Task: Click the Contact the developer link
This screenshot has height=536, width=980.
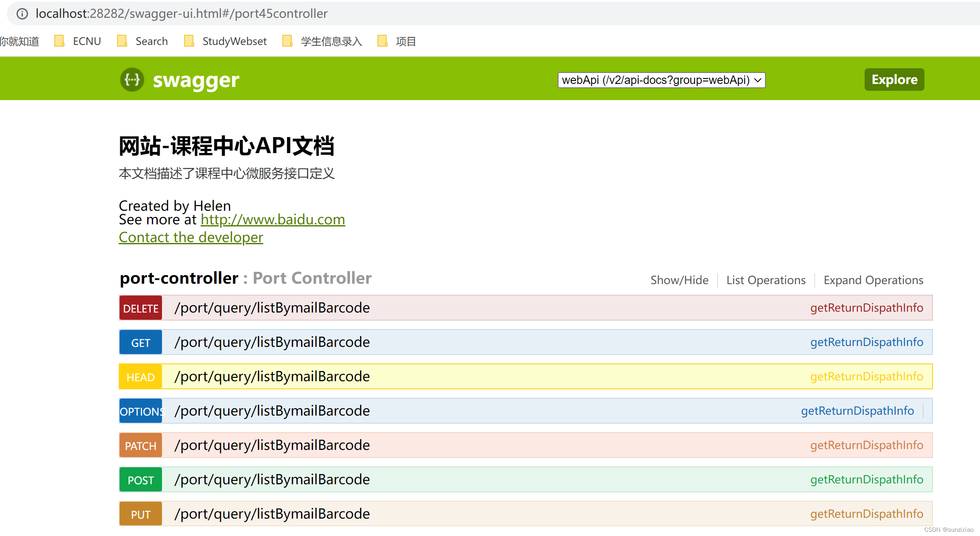Action: pos(190,237)
